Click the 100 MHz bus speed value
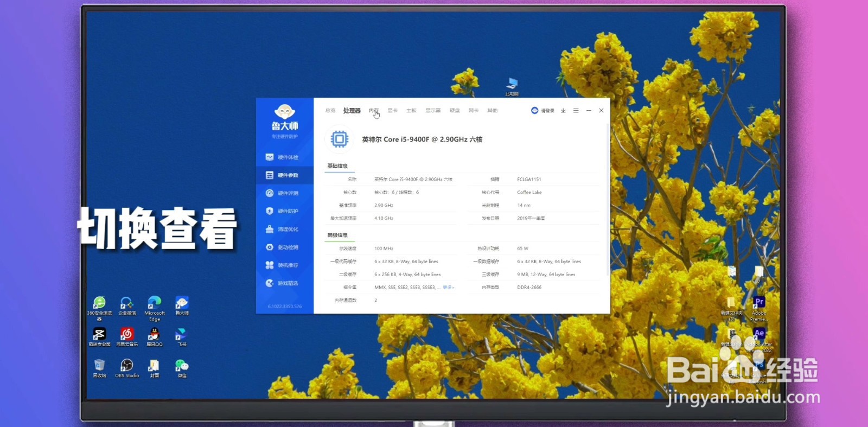The height and width of the screenshot is (427, 868). [384, 248]
